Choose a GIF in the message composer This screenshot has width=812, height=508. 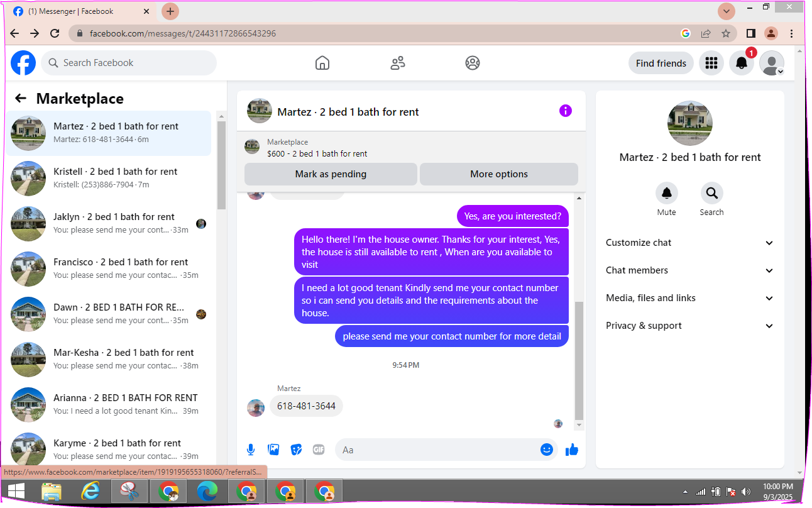(319, 450)
